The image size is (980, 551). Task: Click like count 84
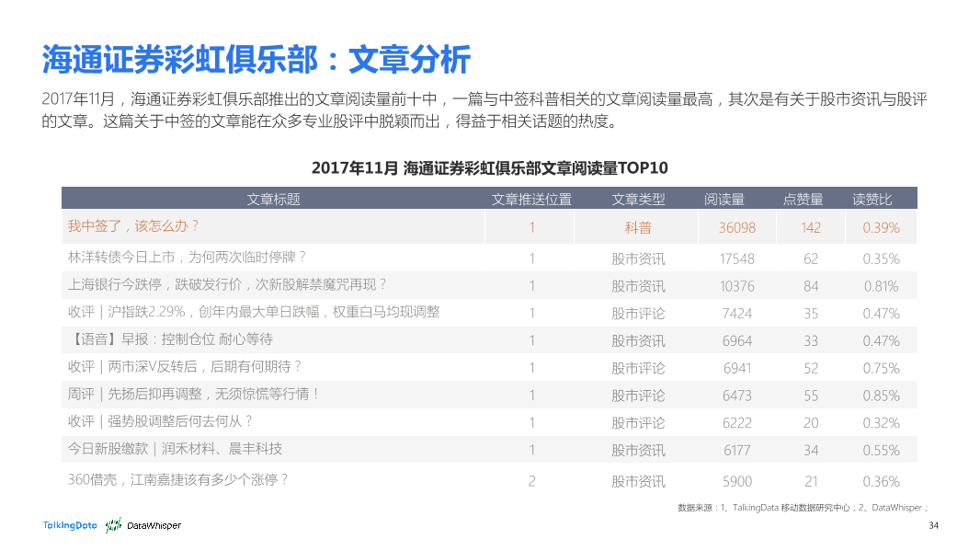[811, 286]
